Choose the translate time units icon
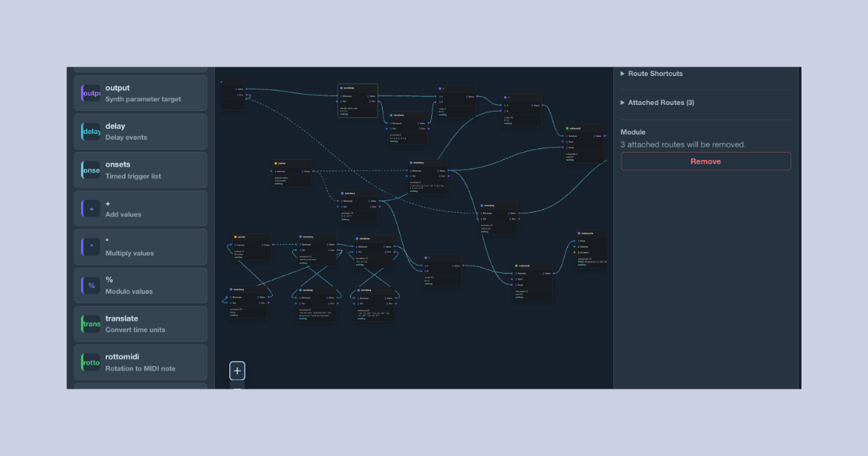Image resolution: width=868 pixels, height=456 pixels. (x=91, y=324)
